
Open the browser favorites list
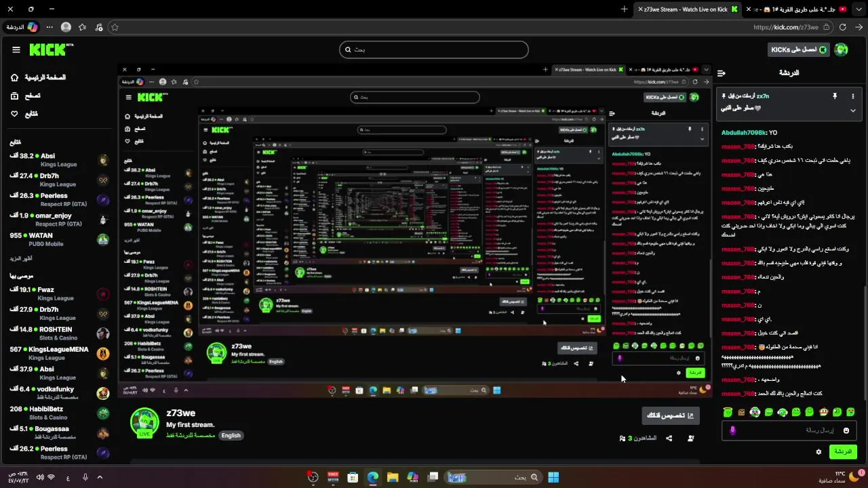[x=83, y=27]
